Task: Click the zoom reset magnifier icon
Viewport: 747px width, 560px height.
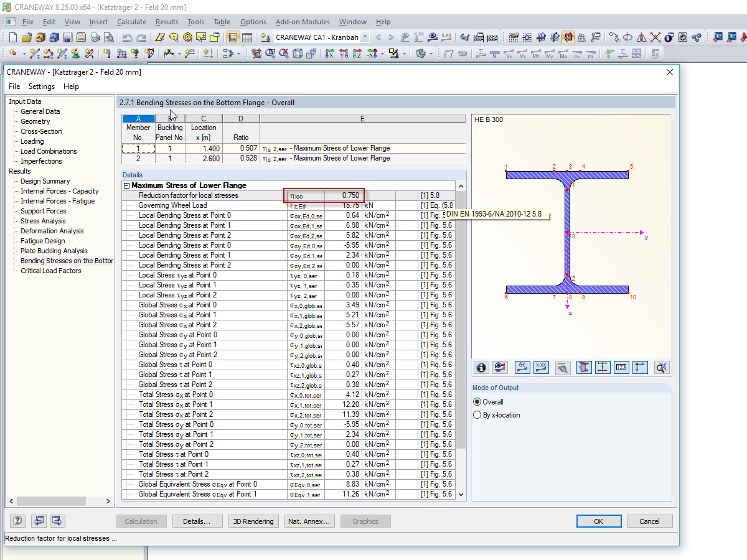Action: (662, 368)
